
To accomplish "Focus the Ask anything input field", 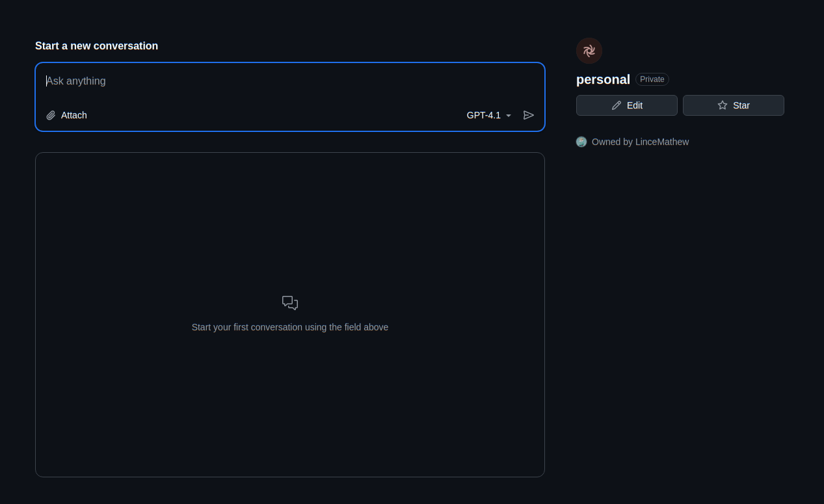I will coord(290,81).
